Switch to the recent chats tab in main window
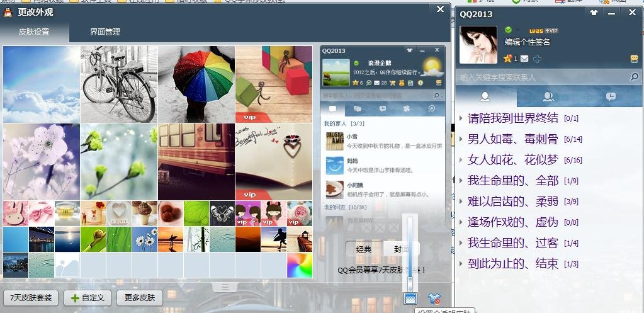644x313 pixels. (x=611, y=96)
